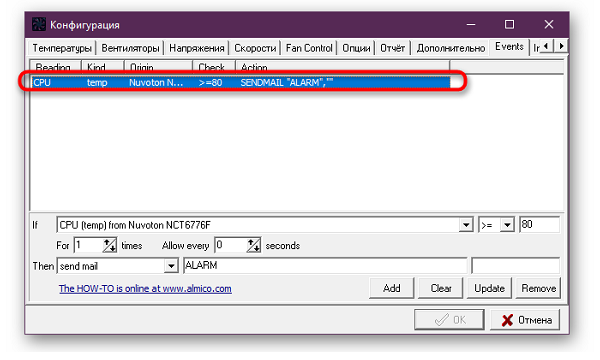Click the Remove button
The width and height of the screenshot is (600, 360).
coord(538,288)
